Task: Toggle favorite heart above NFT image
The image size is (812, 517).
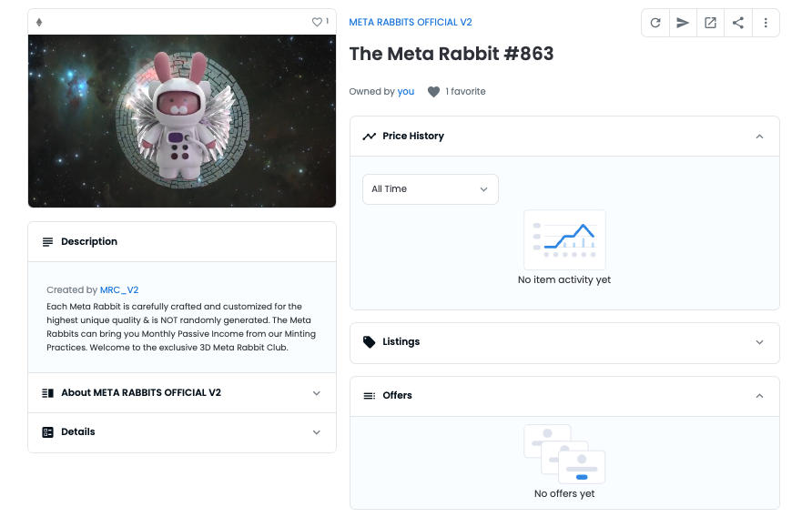Action: [x=317, y=22]
